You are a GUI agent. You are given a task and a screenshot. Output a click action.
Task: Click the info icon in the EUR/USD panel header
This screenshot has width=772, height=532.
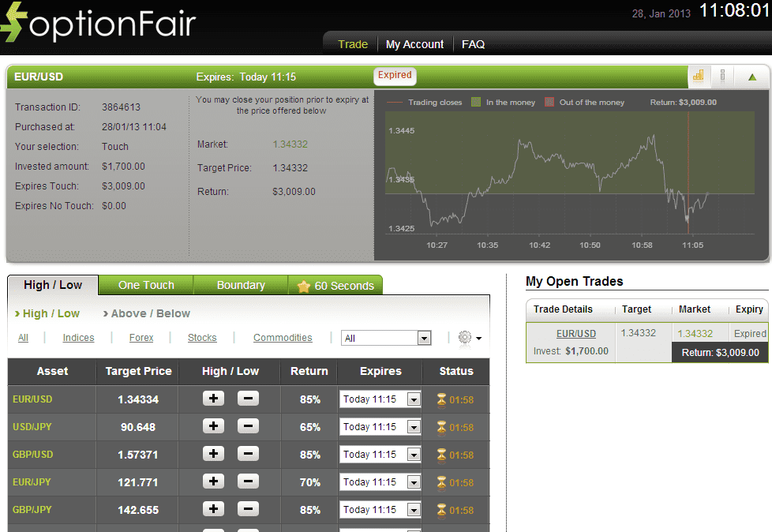coord(723,76)
